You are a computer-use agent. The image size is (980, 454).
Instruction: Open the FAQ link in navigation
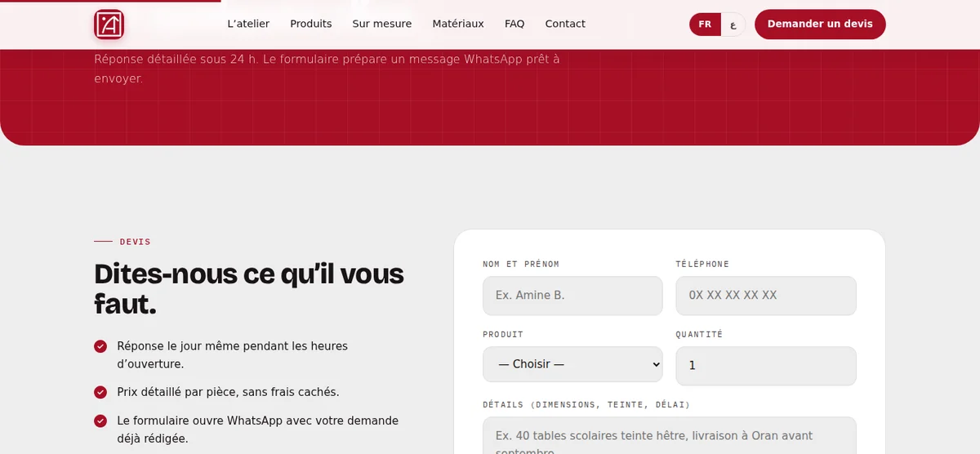pos(514,24)
